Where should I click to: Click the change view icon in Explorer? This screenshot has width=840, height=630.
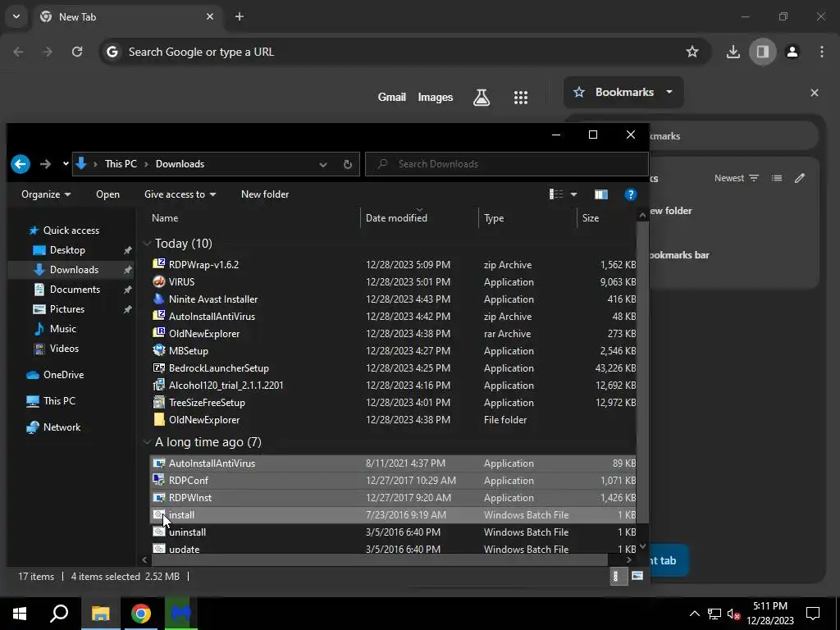556,194
